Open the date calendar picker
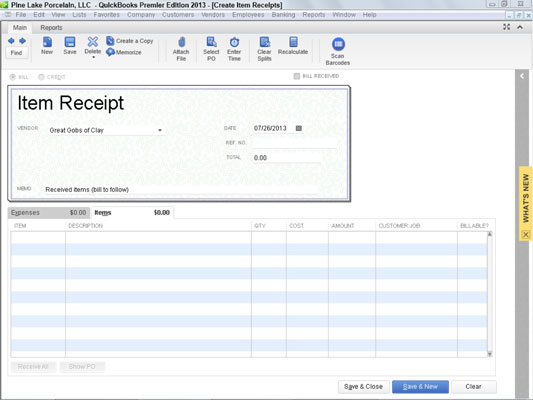This screenshot has height=400, width=533. (x=299, y=128)
